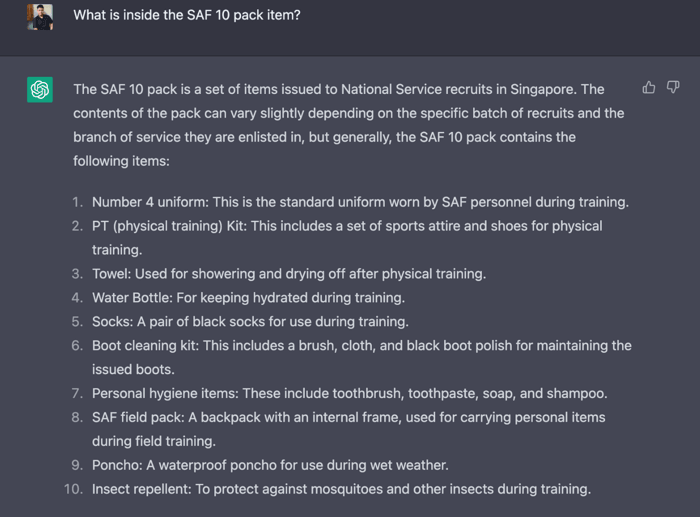700x517 pixels.
Task: Click the thumbs up feedback icon
Action: [x=649, y=88]
